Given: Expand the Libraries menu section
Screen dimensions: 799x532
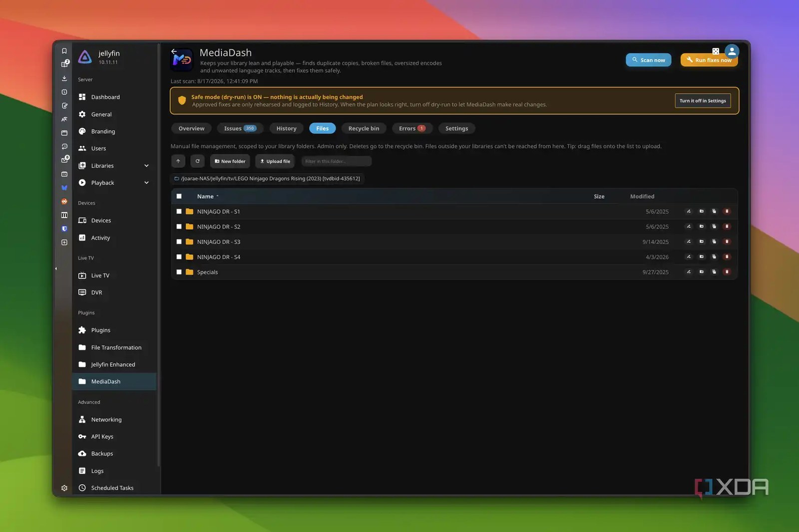Looking at the screenshot, I should click(x=114, y=166).
